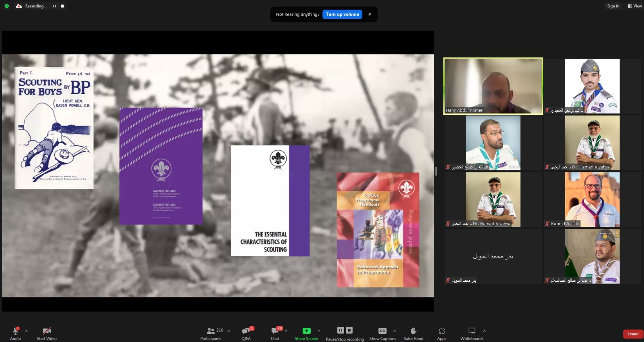The height and width of the screenshot is (342, 644).
Task: Open the Q&A panel
Action: click(x=246, y=333)
